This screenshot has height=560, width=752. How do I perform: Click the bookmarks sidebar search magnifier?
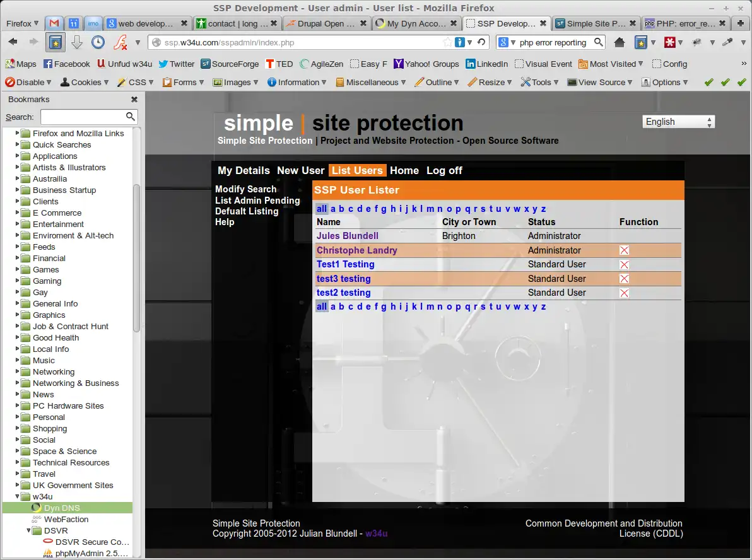[130, 117]
